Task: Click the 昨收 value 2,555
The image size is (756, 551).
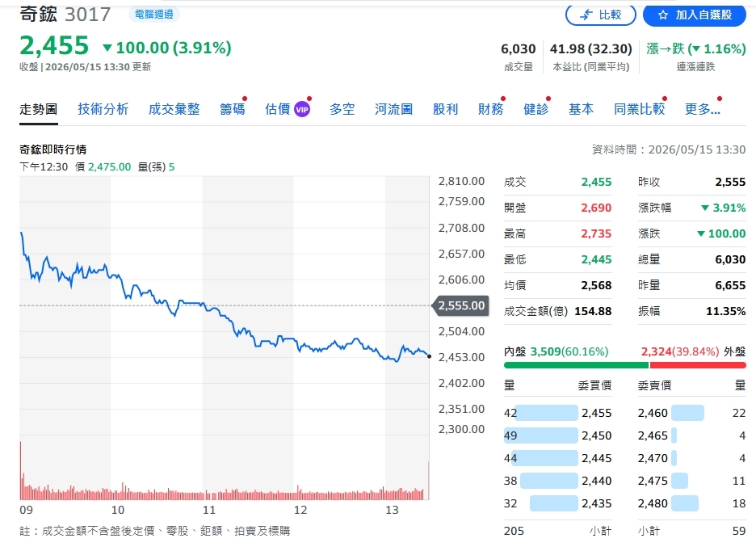Action: [x=730, y=183]
